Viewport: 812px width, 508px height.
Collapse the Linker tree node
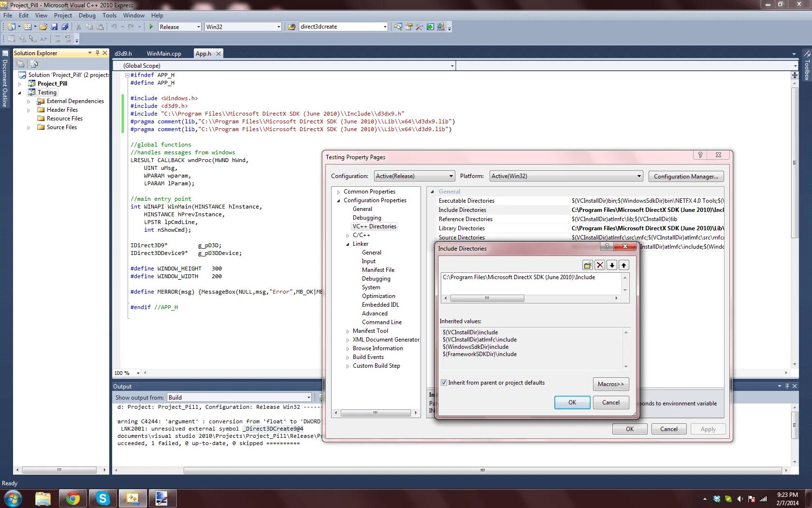tap(348, 244)
